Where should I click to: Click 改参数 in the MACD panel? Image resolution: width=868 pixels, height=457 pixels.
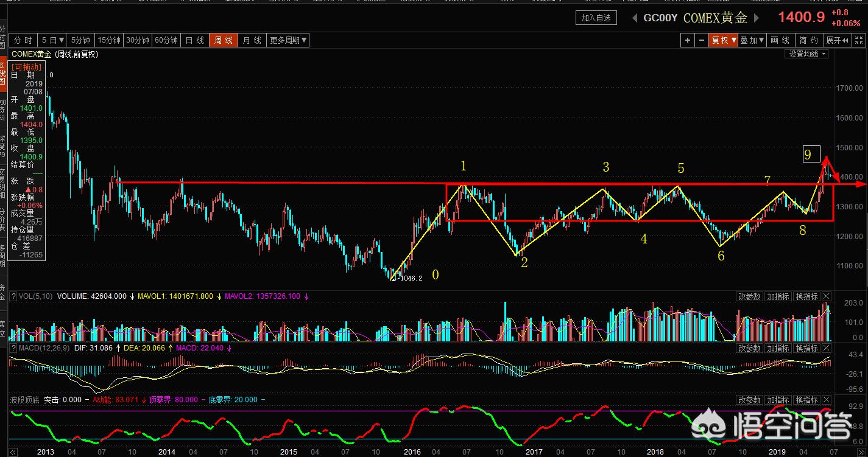coord(749,348)
